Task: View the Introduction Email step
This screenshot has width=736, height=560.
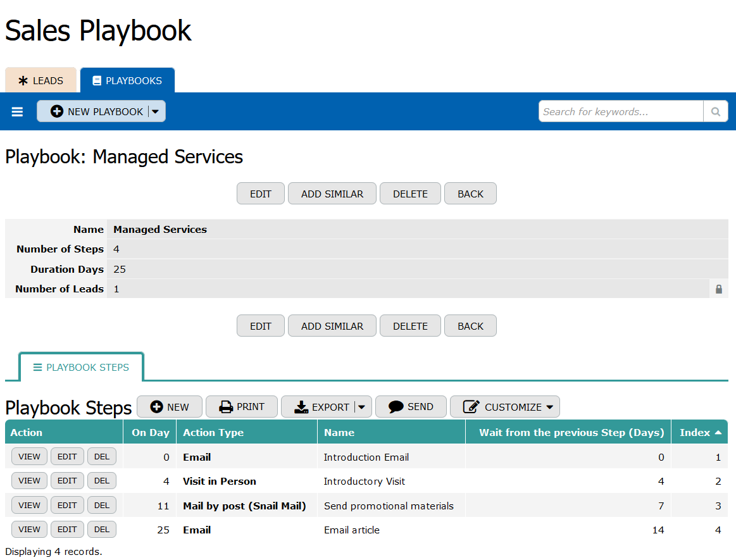Action: point(29,457)
